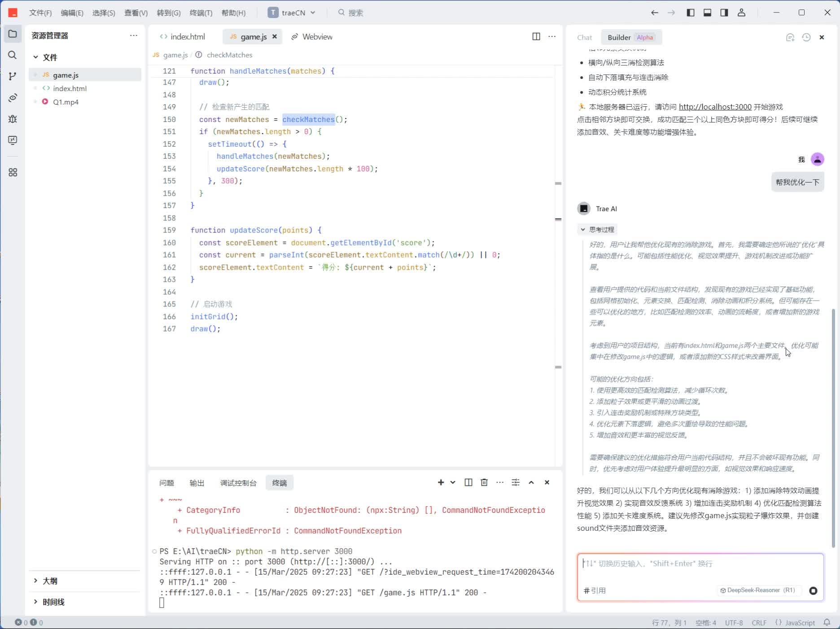Open the 终端 menu in the menu bar
840x629 pixels.
coord(200,13)
